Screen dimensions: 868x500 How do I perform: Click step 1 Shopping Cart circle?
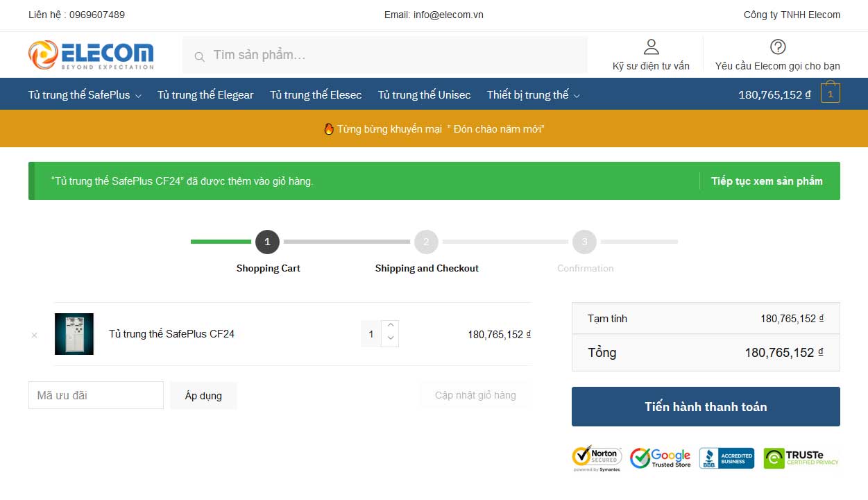pyautogui.click(x=267, y=242)
